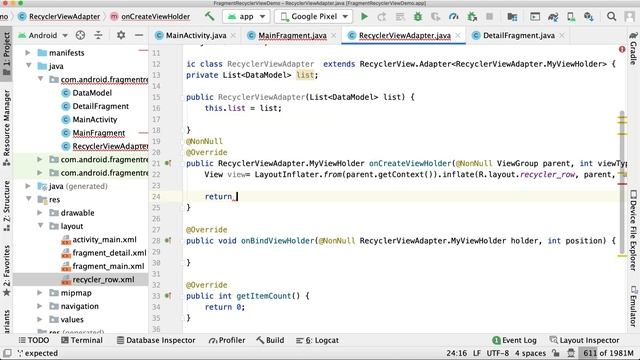
Task: Open the Resource Manager tool window
Action: (x=7, y=127)
